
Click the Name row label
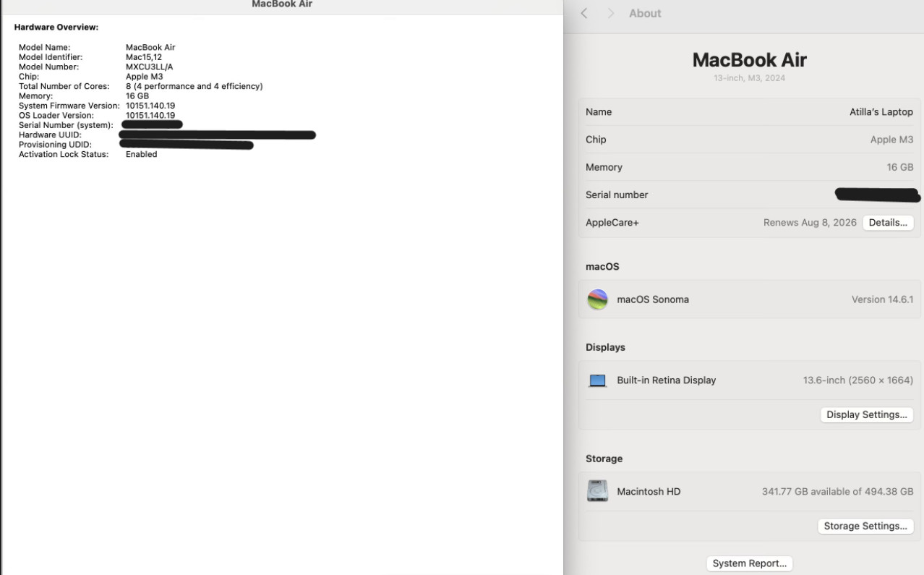(599, 112)
